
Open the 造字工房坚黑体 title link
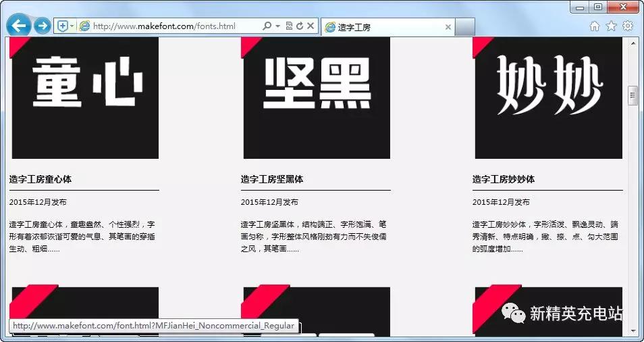coord(272,179)
